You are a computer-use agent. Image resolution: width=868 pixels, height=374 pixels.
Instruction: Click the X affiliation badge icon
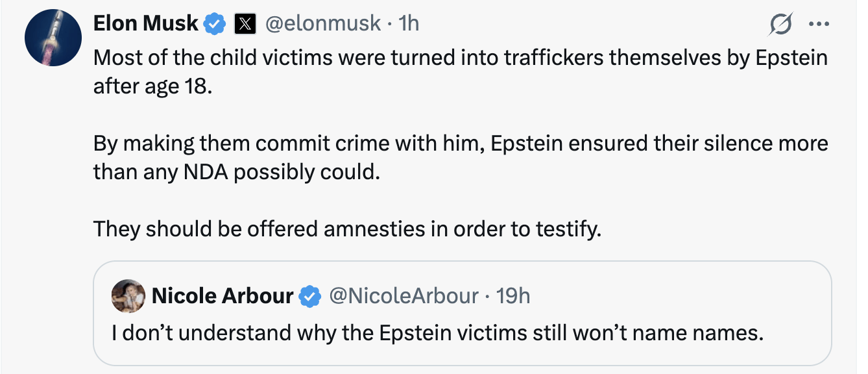point(244,25)
